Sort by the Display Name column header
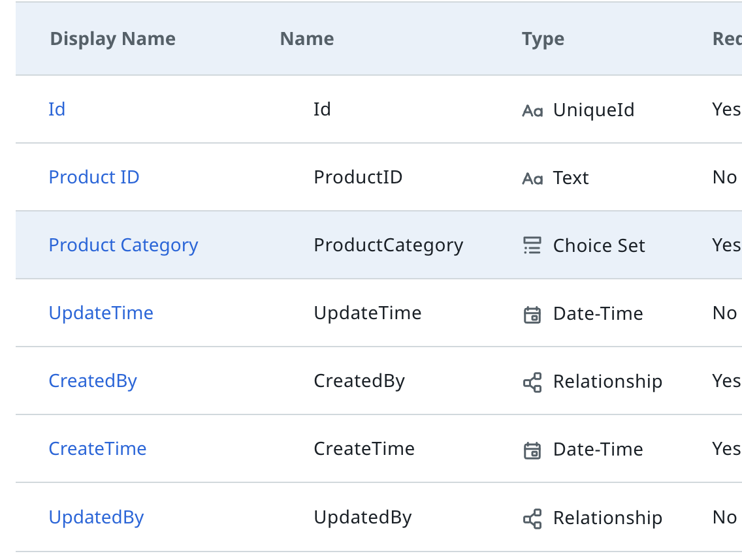The height and width of the screenshot is (560, 742). tap(112, 39)
